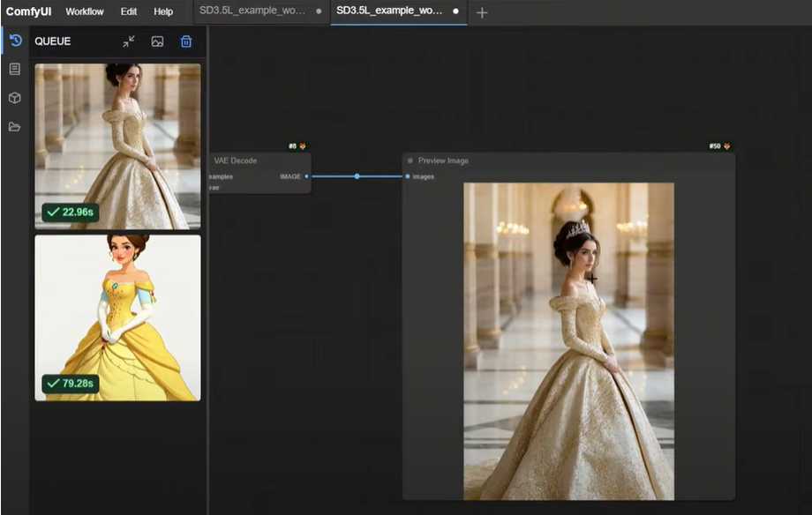The image size is (812, 515).
Task: Open the Help menu
Action: tap(163, 11)
